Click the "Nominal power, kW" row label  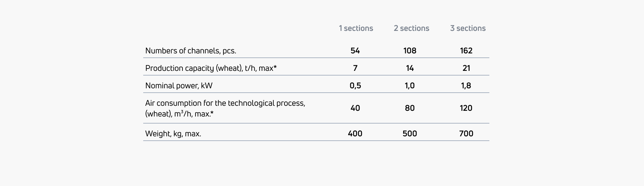[179, 86]
